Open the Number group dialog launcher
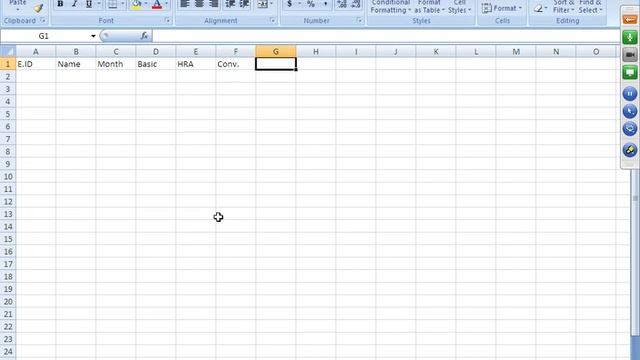Image resolution: width=640 pixels, height=360 pixels. pos(359,20)
